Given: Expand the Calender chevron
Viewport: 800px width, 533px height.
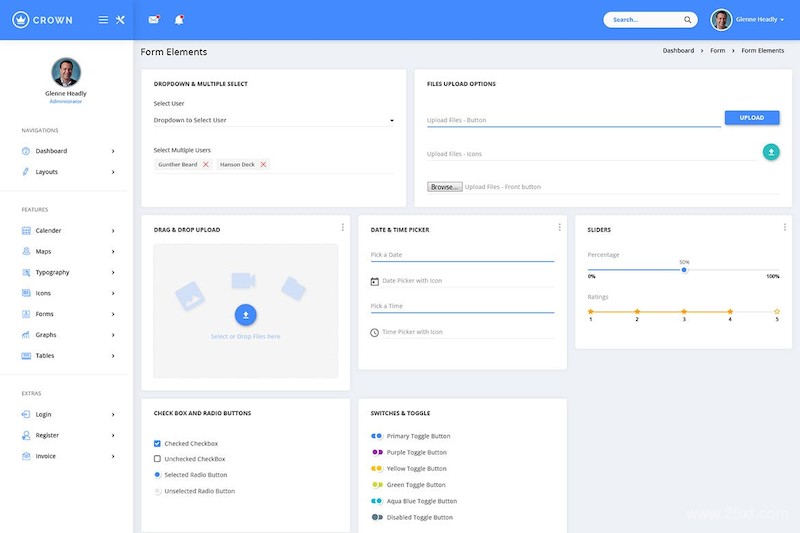Looking at the screenshot, I should [x=113, y=231].
